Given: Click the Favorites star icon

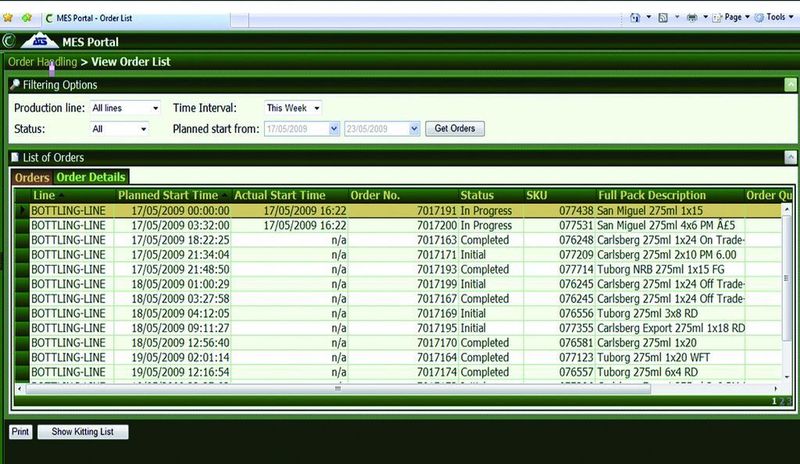Looking at the screenshot, I should tap(8, 18).
